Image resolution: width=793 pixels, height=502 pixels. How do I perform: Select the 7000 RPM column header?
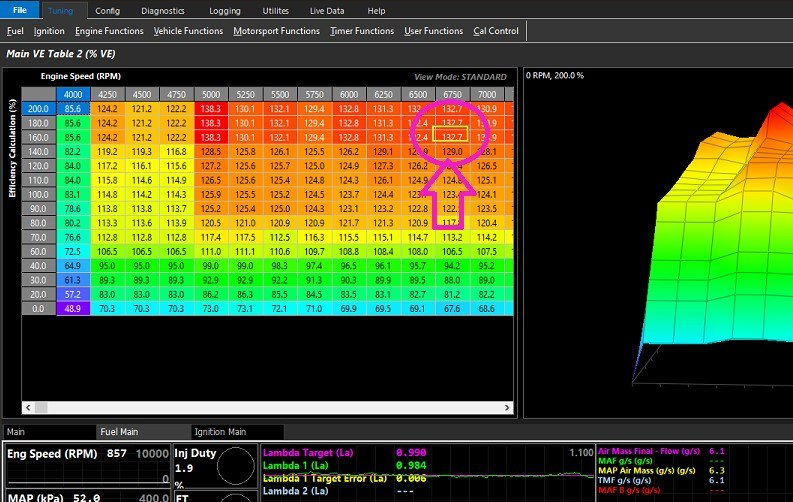487,95
